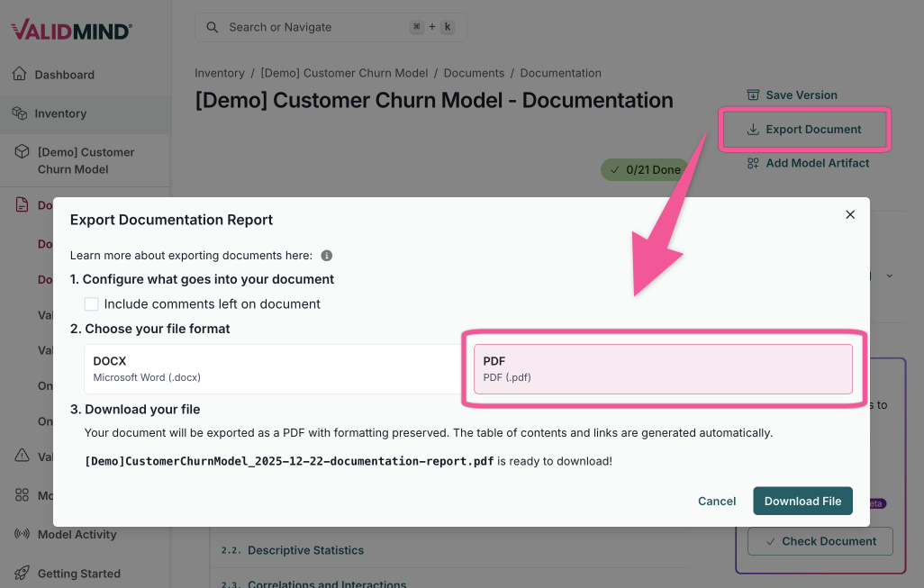Select the Inventory sidebar icon
Viewport: 924px width, 588px height.
pyautogui.click(x=21, y=114)
